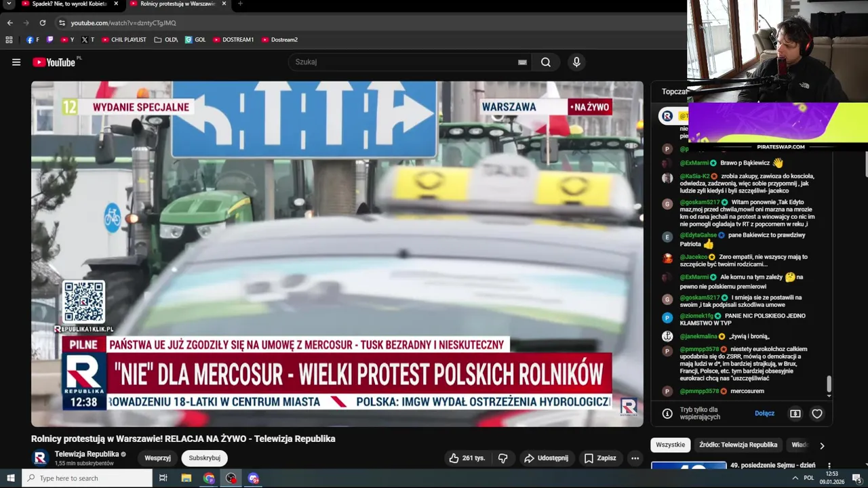Screen dimensions: 868x488
Task: Open the X bookmark labeled T
Action: [87, 40]
